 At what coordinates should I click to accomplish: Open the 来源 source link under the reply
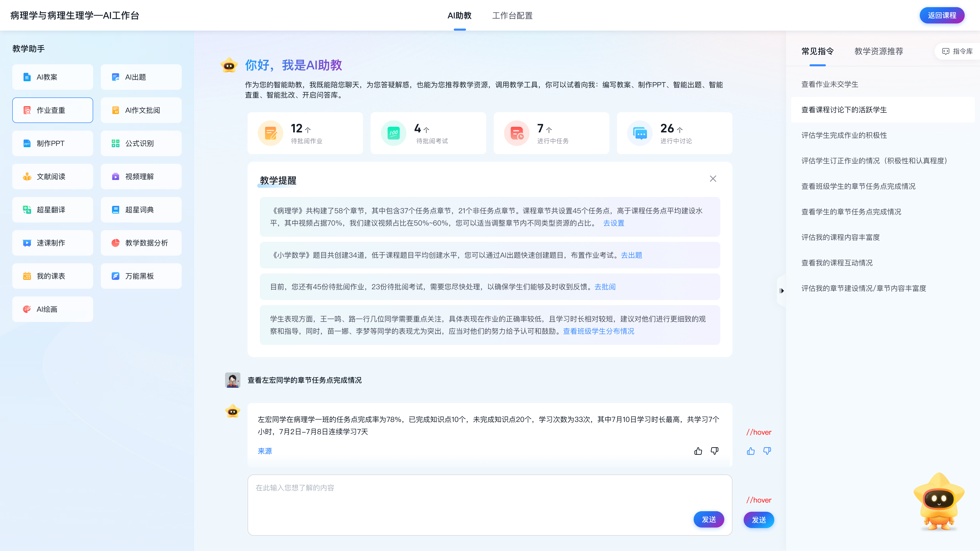(265, 451)
